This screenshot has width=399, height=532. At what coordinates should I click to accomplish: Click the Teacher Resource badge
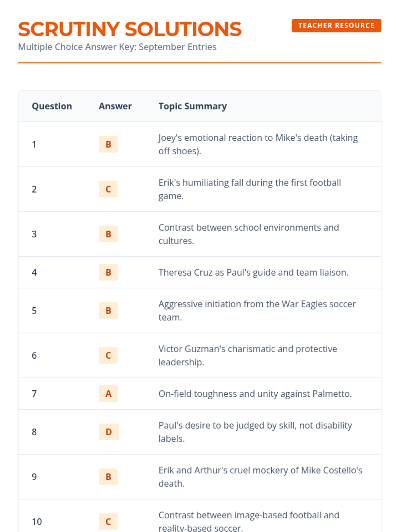(x=336, y=26)
